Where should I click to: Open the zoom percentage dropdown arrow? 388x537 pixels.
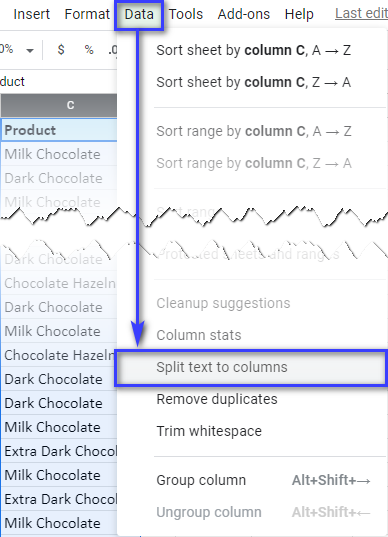[30, 51]
